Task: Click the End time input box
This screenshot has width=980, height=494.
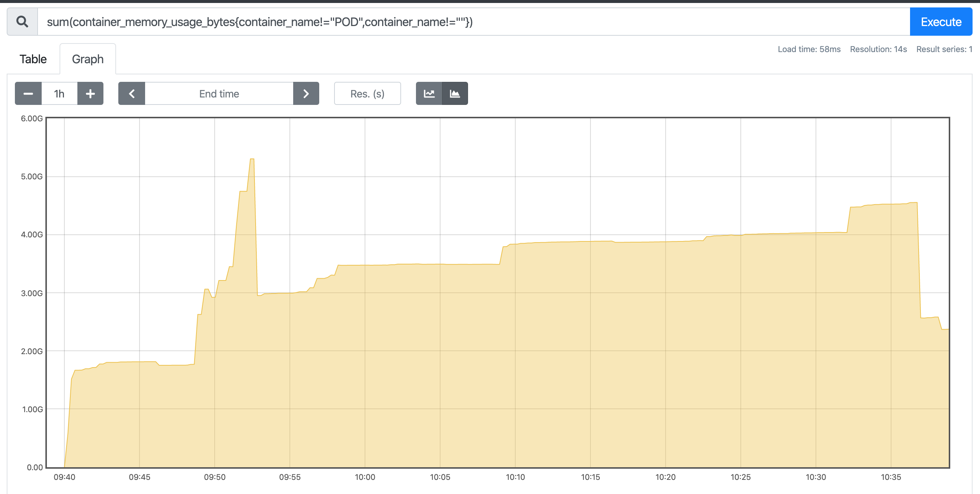Action: [x=219, y=93]
